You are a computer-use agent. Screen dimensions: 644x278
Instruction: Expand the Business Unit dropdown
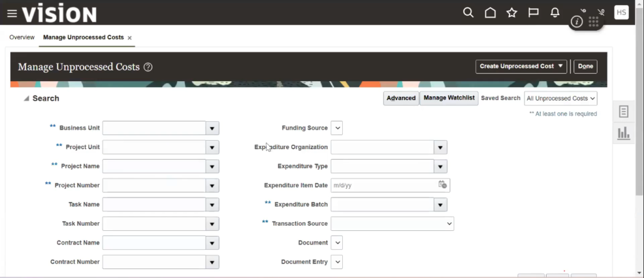[x=213, y=128]
